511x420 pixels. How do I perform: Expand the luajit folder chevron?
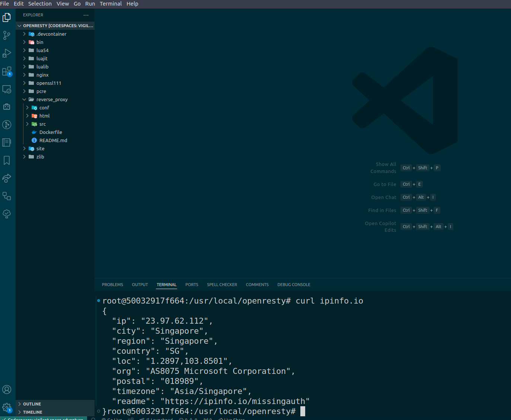(24, 58)
